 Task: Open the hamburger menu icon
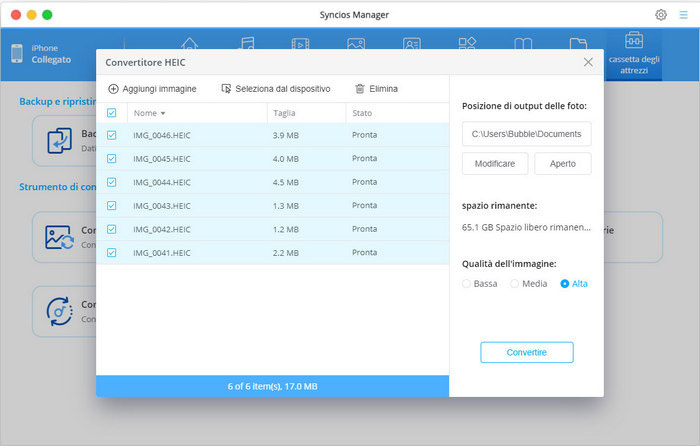pyautogui.click(x=683, y=15)
